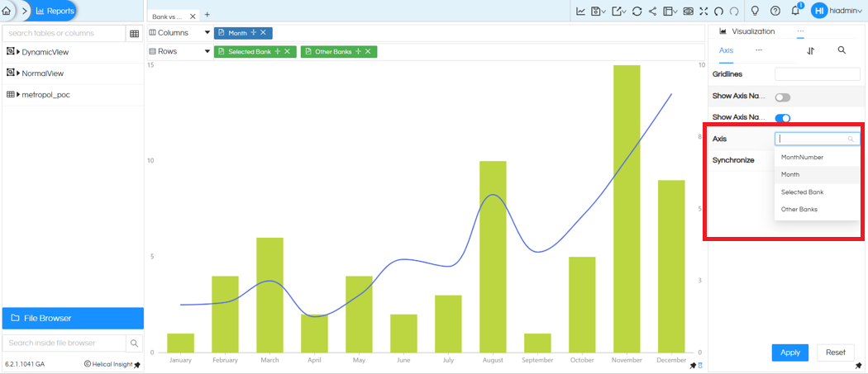Image resolution: width=868 pixels, height=374 pixels.
Task: Open the Helical Insight copyright link
Action: [108, 364]
